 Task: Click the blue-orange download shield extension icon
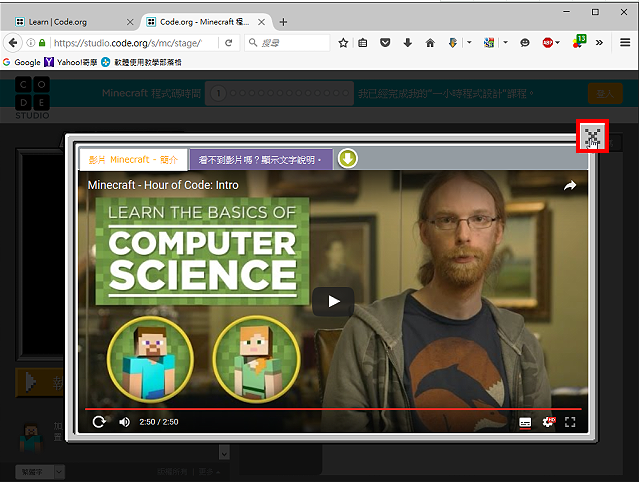(x=453, y=43)
